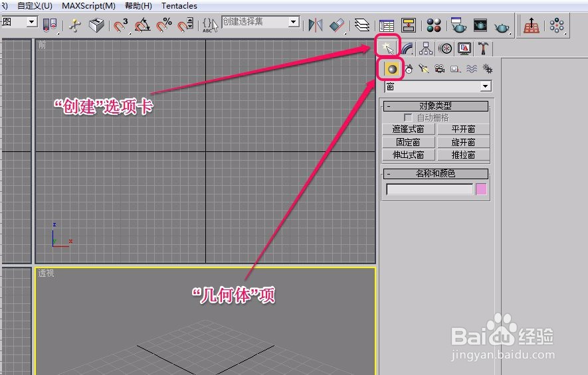
Task: Select the Cameras category icon
Action: coord(439,69)
